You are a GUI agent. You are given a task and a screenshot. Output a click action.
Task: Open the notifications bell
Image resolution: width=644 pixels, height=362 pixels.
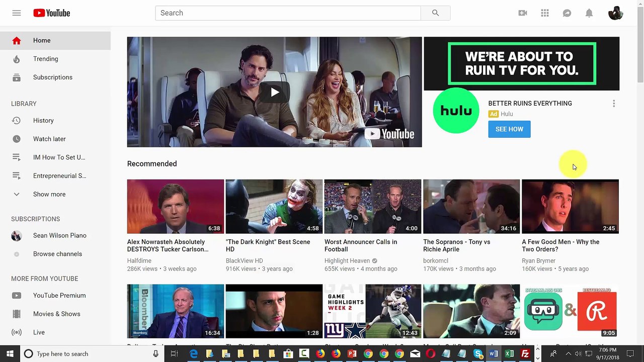589,13
